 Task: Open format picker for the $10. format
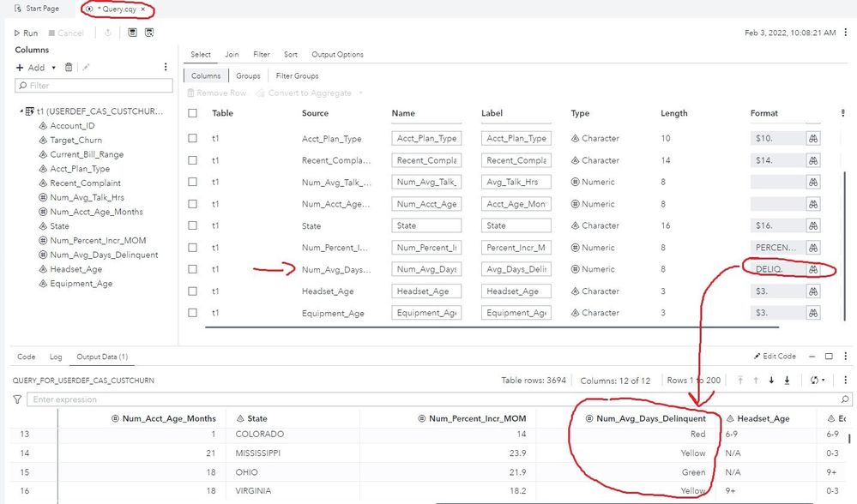click(x=812, y=138)
